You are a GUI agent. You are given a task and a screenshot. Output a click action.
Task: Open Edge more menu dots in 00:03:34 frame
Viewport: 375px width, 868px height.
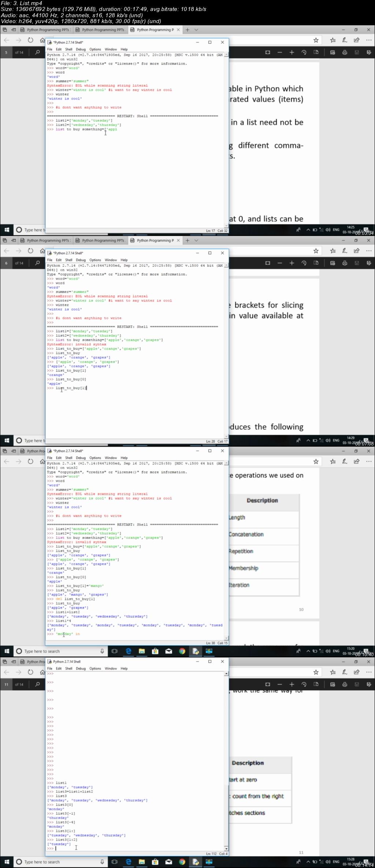click(x=369, y=40)
